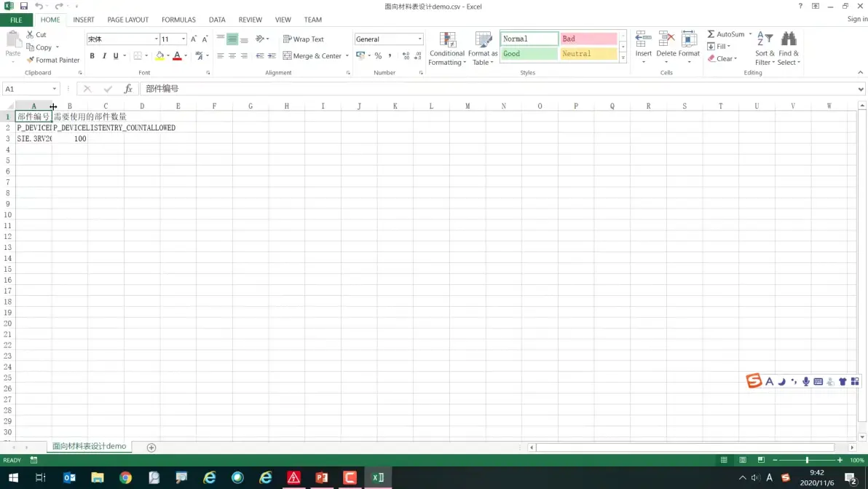Decrease font size with smaller A icon
Screen dimensions: 868x489
click(205, 39)
